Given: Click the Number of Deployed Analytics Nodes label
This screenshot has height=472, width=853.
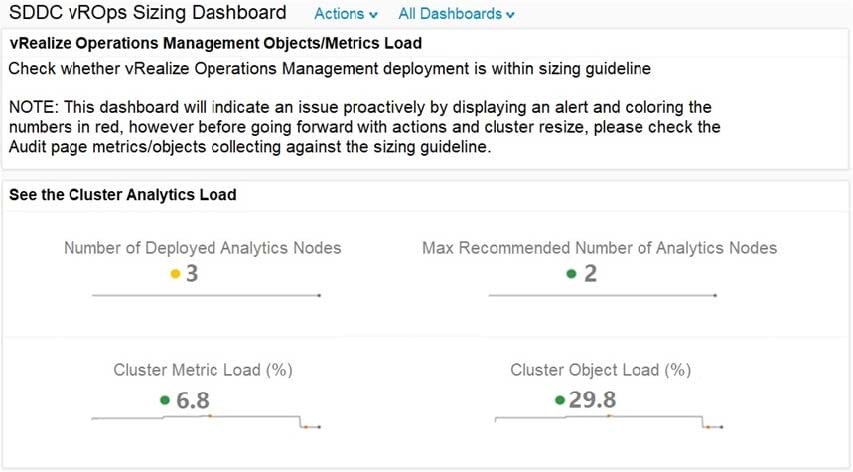Looking at the screenshot, I should (202, 248).
